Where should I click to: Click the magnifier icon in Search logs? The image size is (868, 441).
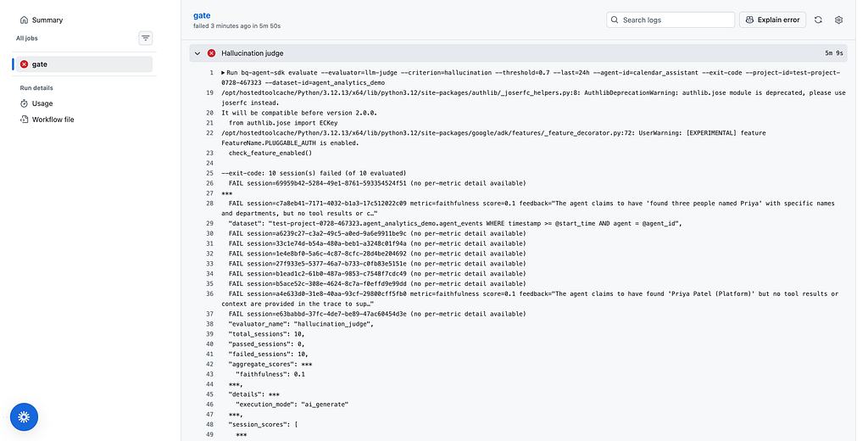coord(615,20)
